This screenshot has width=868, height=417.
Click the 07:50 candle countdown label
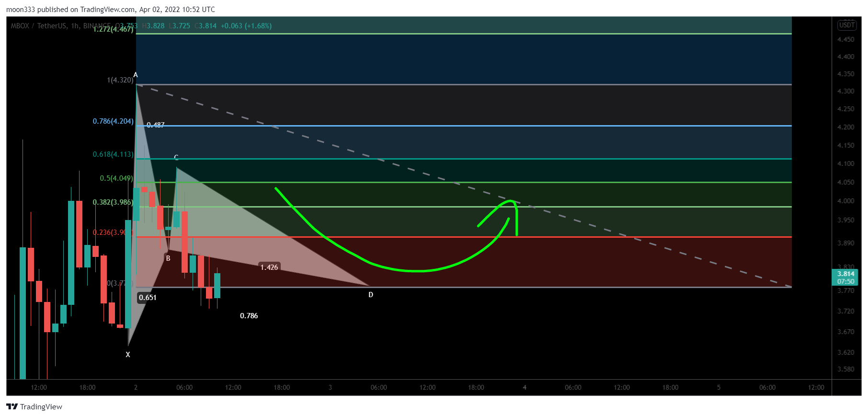pos(845,281)
